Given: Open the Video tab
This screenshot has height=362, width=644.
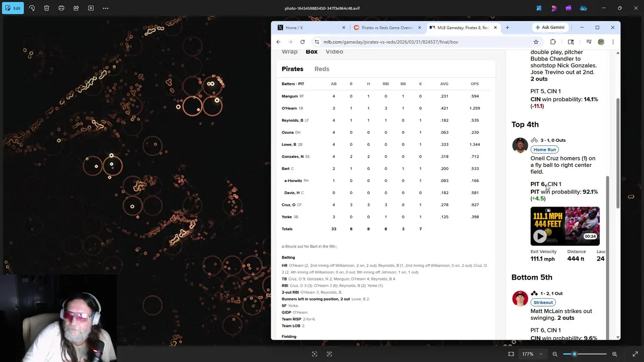Looking at the screenshot, I should pos(334,52).
